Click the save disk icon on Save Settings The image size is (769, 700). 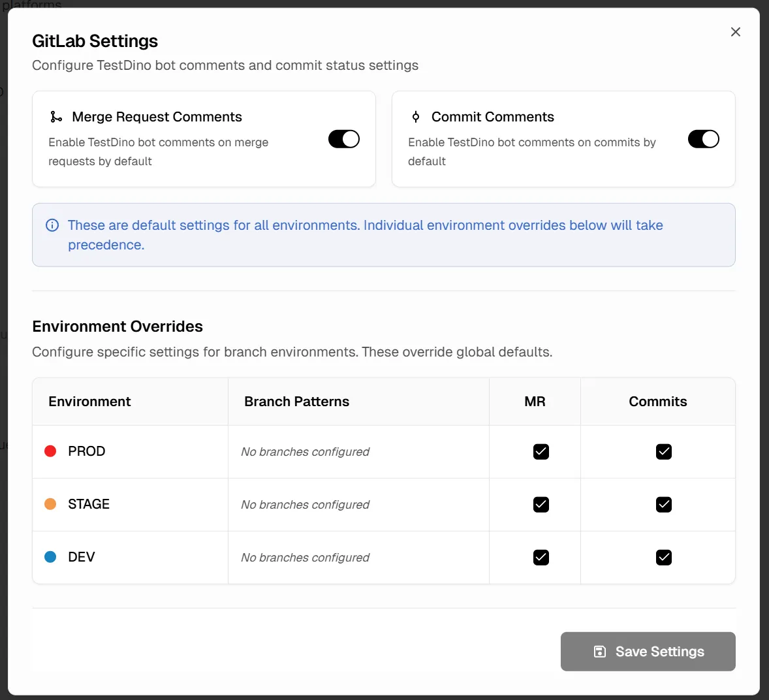tap(599, 651)
